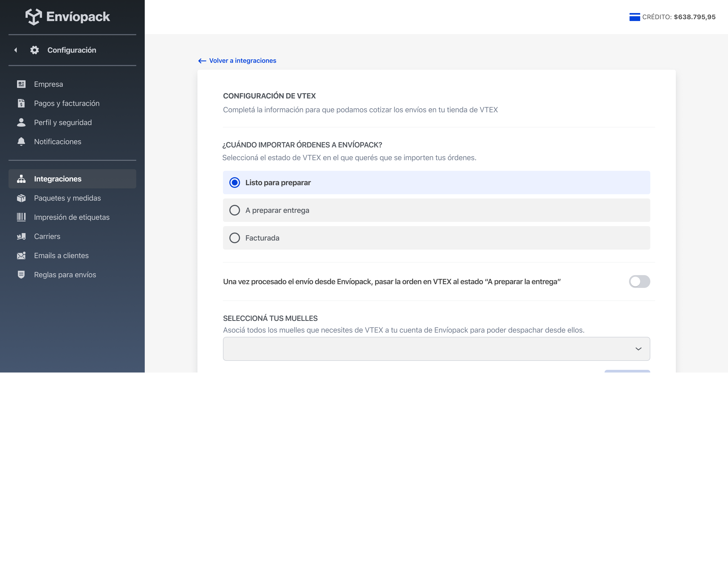Click the Envíopack logo

point(68,17)
